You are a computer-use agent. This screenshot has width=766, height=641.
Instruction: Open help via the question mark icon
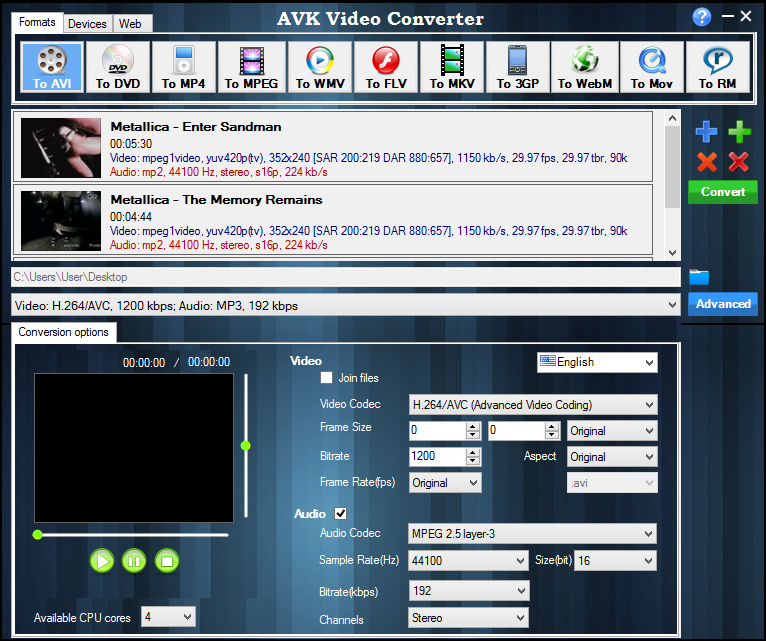point(702,17)
